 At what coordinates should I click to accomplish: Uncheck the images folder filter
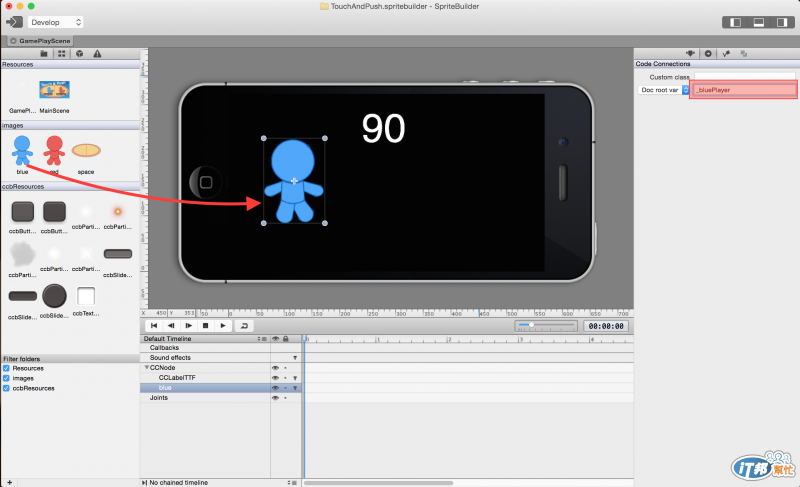(6, 378)
